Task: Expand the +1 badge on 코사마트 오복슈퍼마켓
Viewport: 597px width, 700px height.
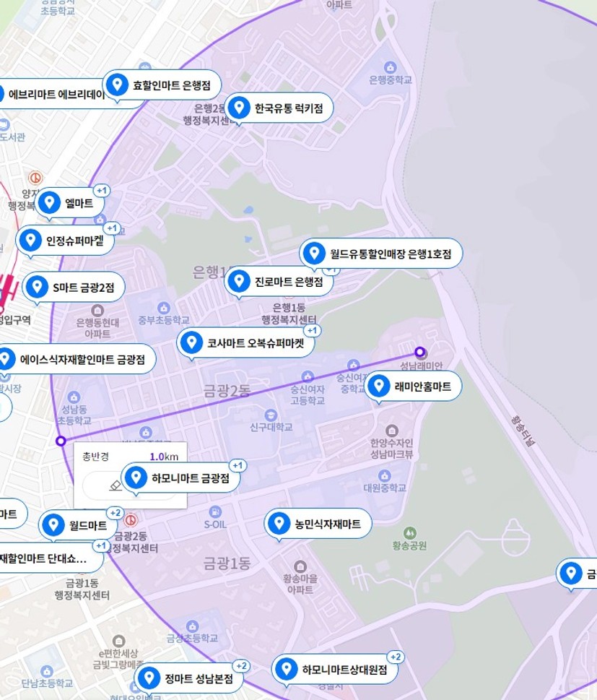Action: pyautogui.click(x=312, y=330)
